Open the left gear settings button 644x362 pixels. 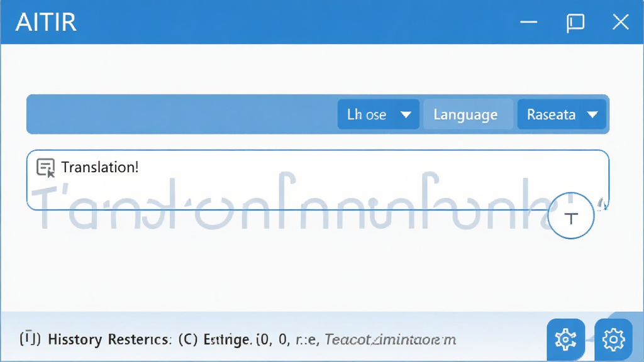tap(565, 339)
